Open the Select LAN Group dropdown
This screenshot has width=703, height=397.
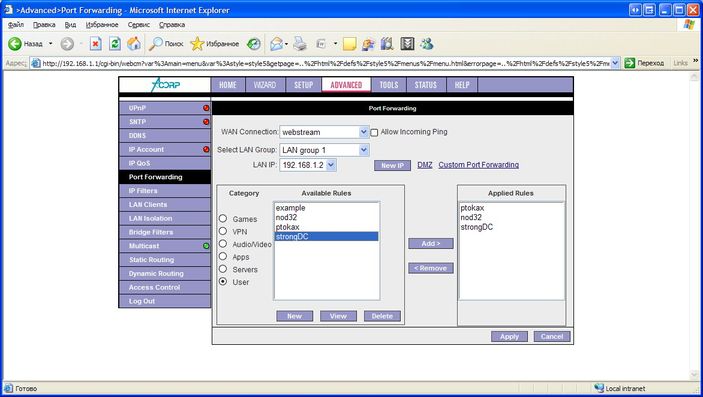click(x=364, y=150)
